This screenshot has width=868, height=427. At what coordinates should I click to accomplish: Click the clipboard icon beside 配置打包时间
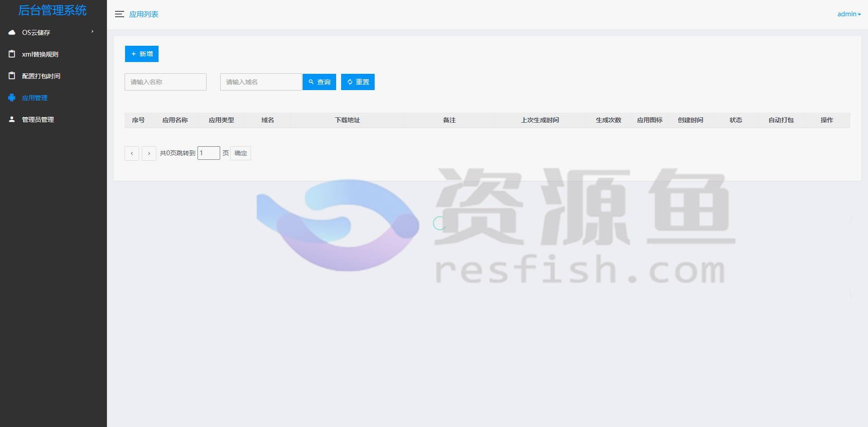[12, 76]
